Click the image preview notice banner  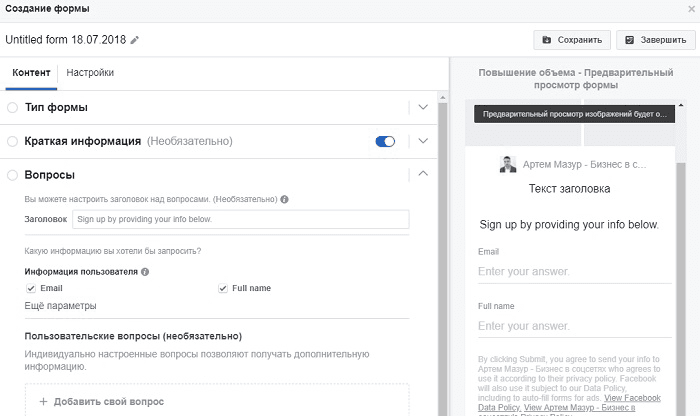point(574,114)
